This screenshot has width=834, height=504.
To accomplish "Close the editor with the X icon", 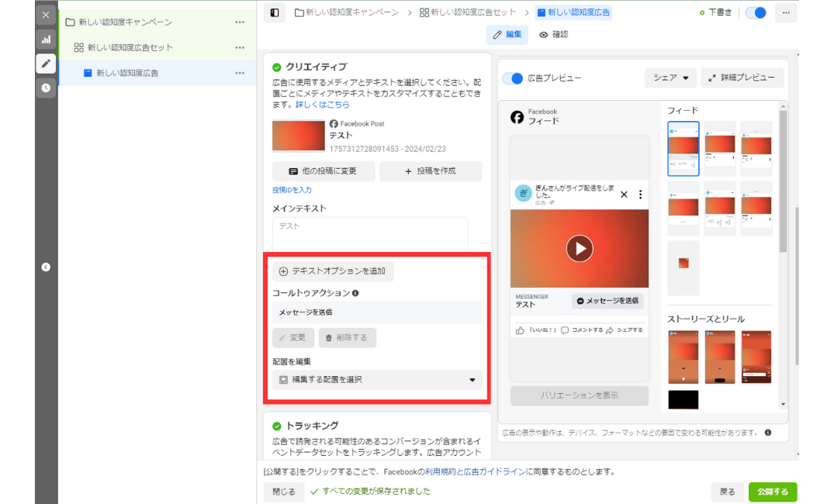I will (46, 15).
